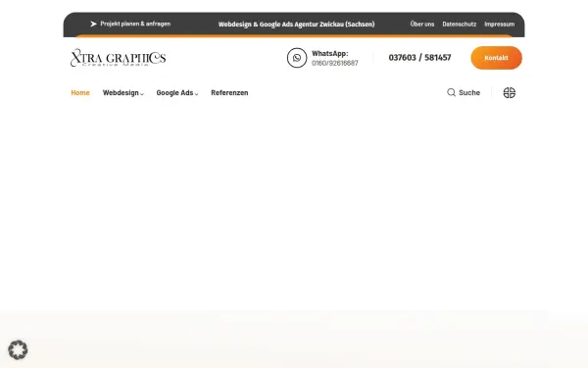Image resolution: width=588 pixels, height=368 pixels.
Task: Open the search magnifier icon
Action: [x=451, y=92]
